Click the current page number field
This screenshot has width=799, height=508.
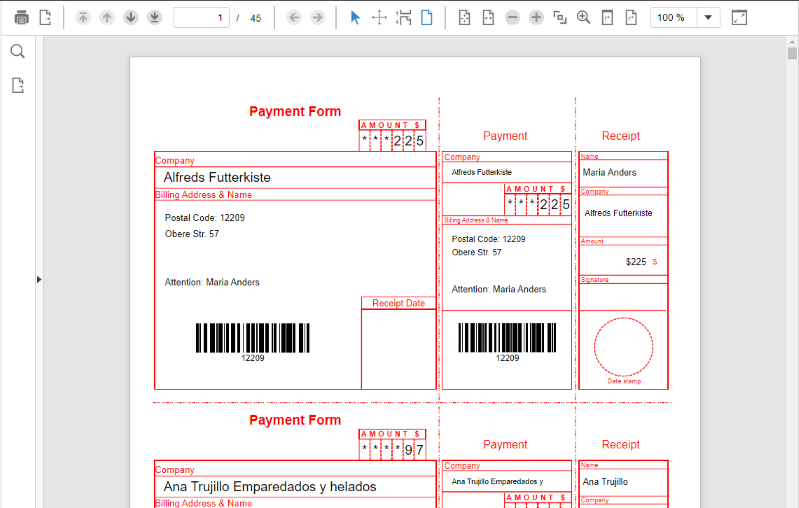coord(201,18)
